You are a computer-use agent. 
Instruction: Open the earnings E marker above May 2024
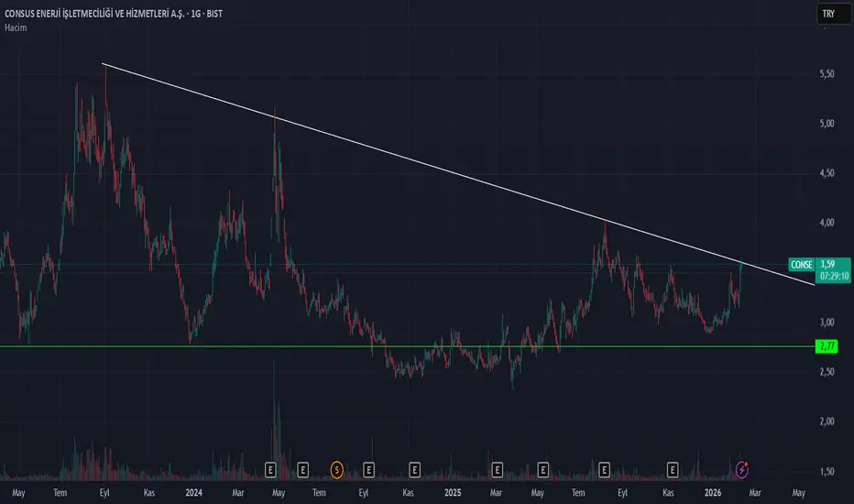[x=270, y=470]
